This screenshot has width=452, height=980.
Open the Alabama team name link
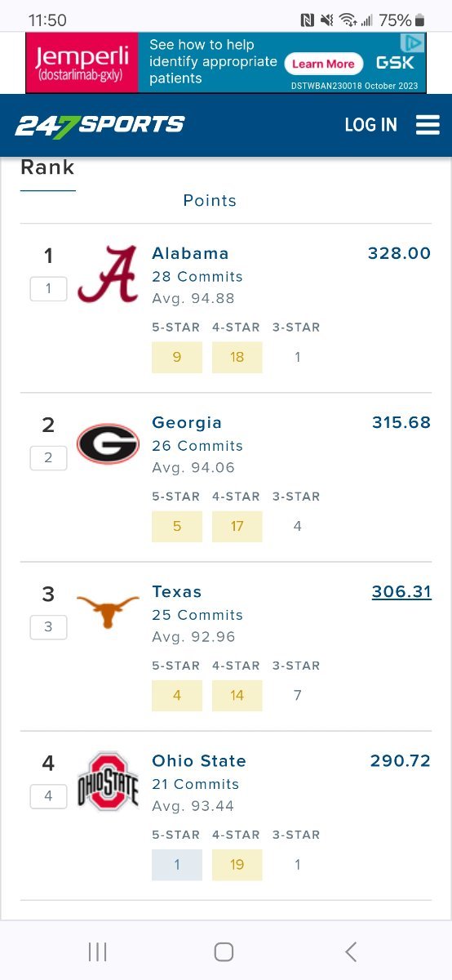[190, 253]
